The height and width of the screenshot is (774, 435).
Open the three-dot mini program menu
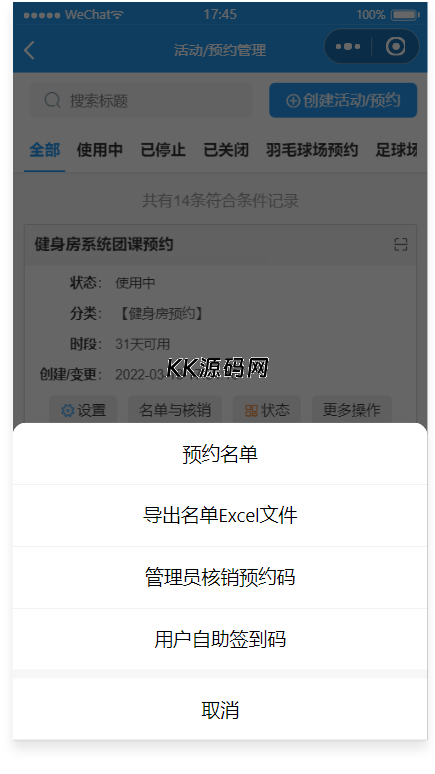click(348, 47)
